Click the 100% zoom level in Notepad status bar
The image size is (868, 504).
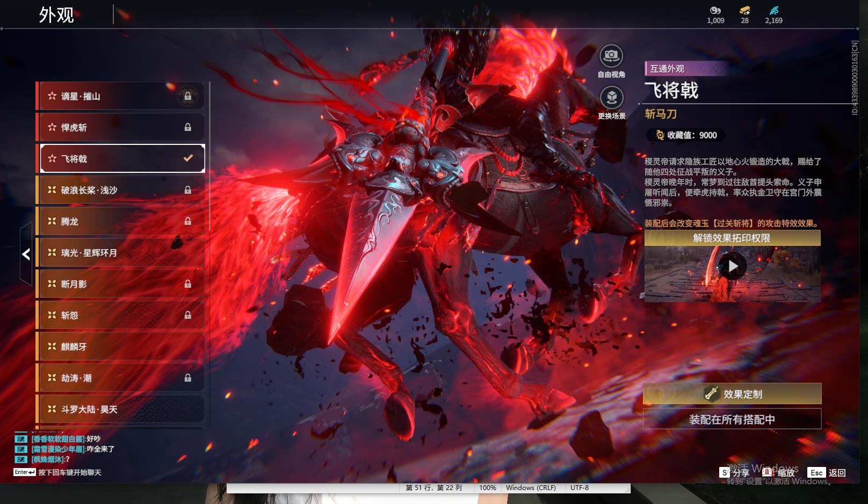(x=488, y=488)
